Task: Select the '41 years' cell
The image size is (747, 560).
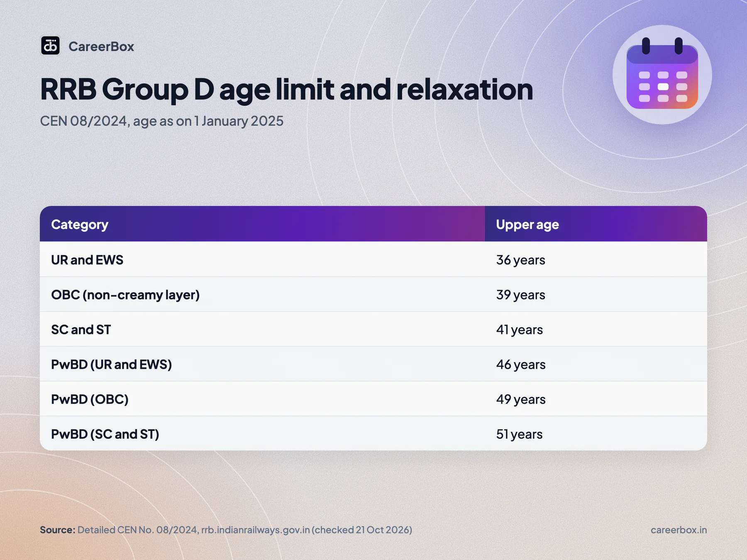Action: click(x=596, y=329)
